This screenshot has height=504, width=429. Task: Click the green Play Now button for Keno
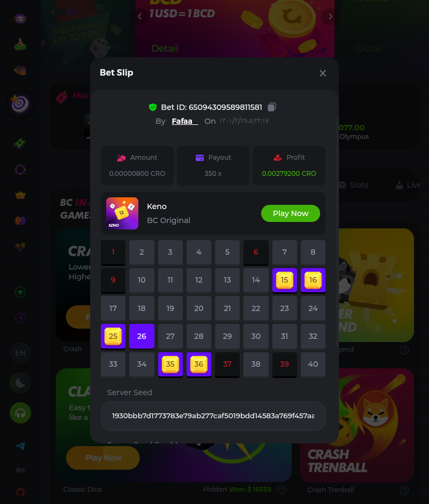coord(291,213)
